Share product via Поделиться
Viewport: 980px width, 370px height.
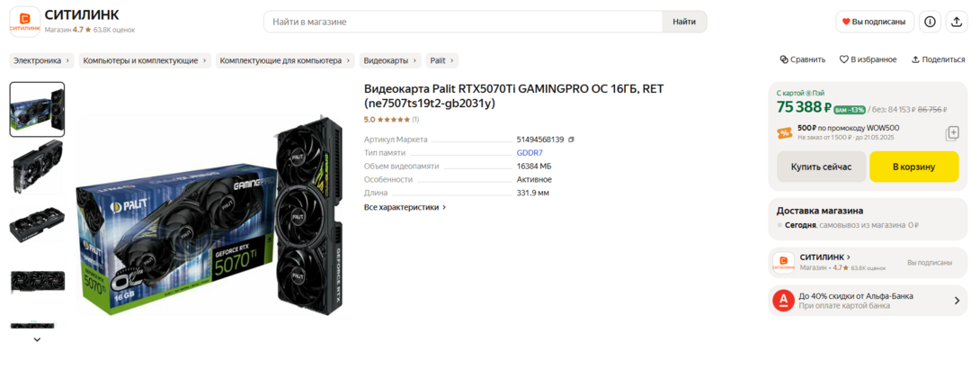[938, 59]
